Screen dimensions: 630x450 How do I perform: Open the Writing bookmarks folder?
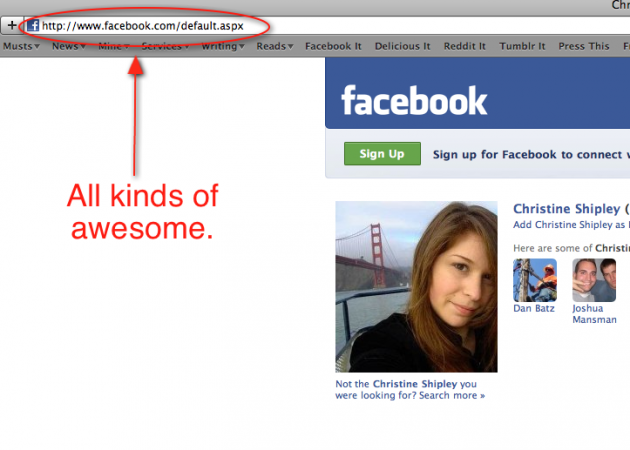point(223,46)
